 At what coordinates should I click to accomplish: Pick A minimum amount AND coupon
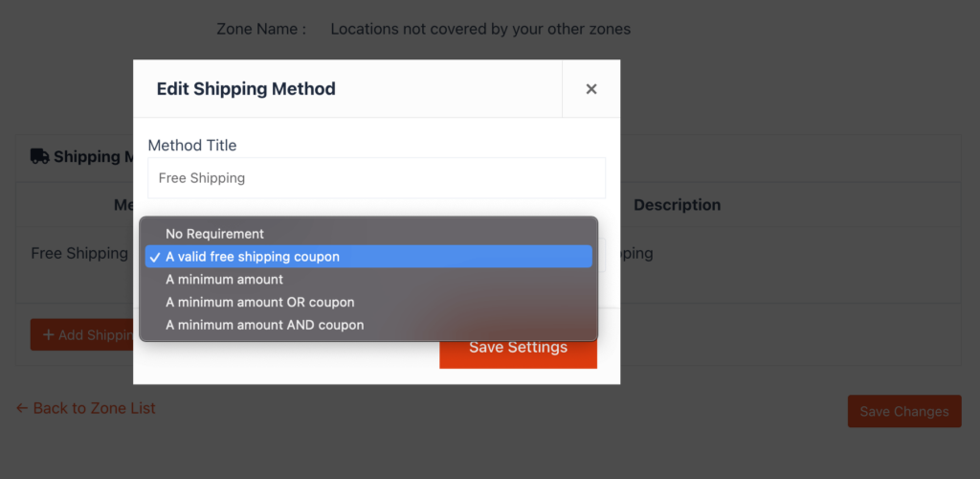pos(264,326)
